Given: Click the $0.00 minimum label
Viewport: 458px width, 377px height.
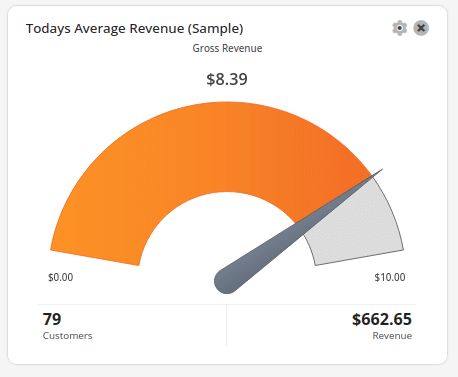Looking at the screenshot, I should [x=61, y=277].
